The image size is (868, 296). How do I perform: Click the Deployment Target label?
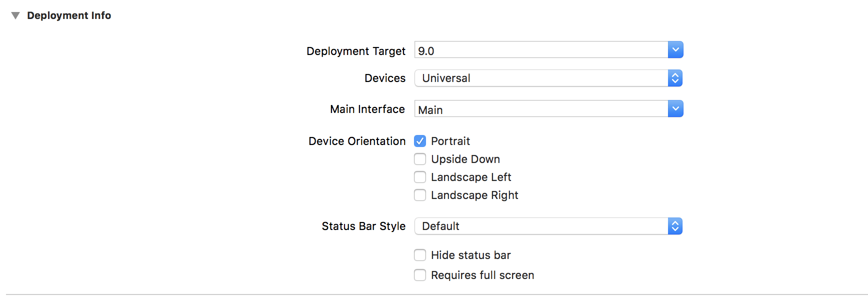(x=355, y=51)
